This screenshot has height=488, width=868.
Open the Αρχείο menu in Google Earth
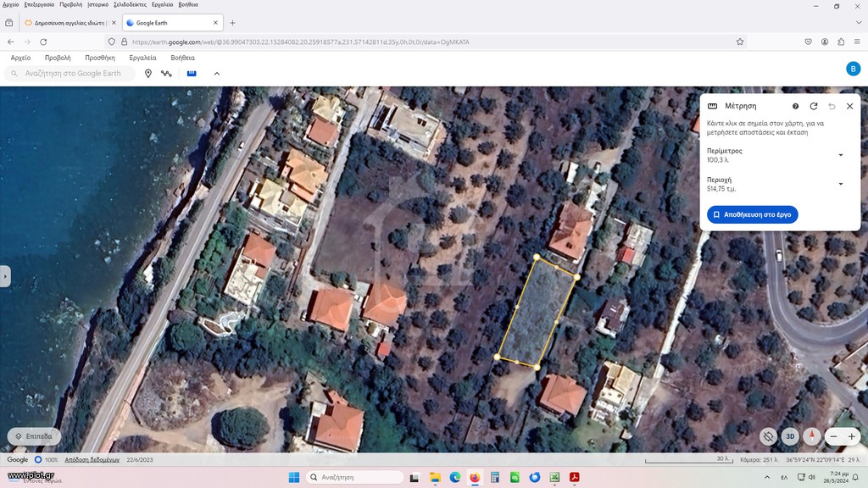[20, 58]
